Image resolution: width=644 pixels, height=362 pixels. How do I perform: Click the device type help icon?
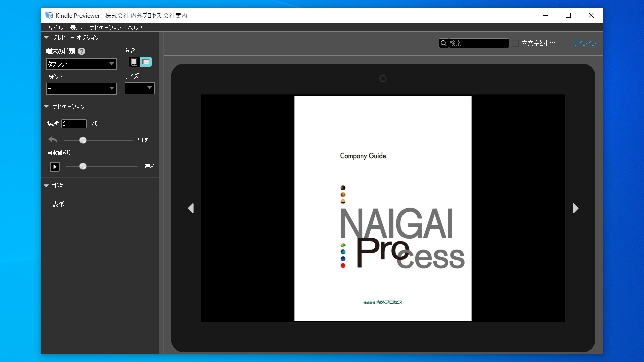coord(82,51)
